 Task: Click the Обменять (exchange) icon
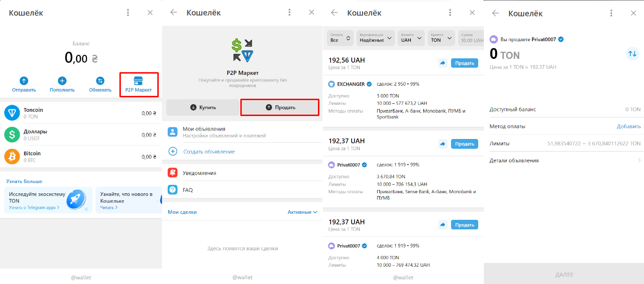pyautogui.click(x=100, y=80)
